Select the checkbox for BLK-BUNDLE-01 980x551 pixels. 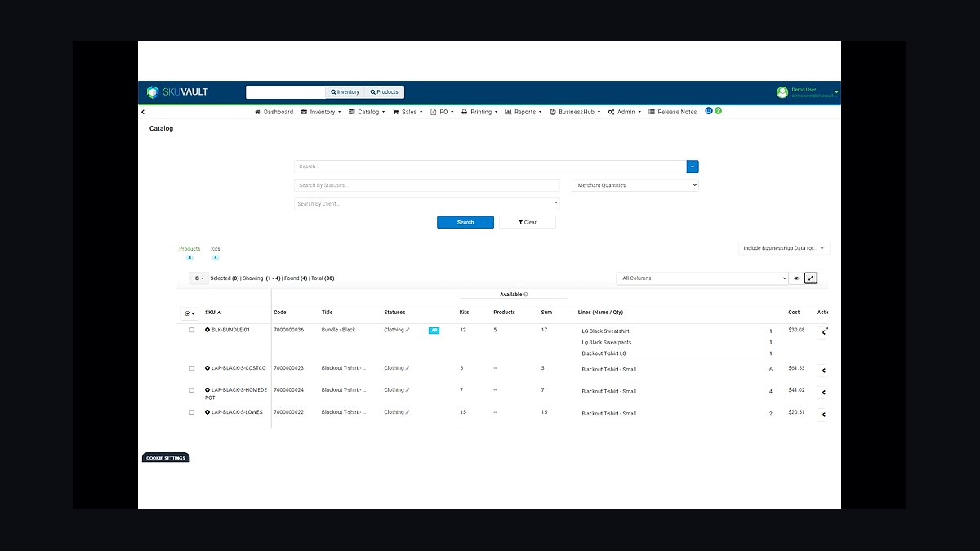[x=192, y=330]
